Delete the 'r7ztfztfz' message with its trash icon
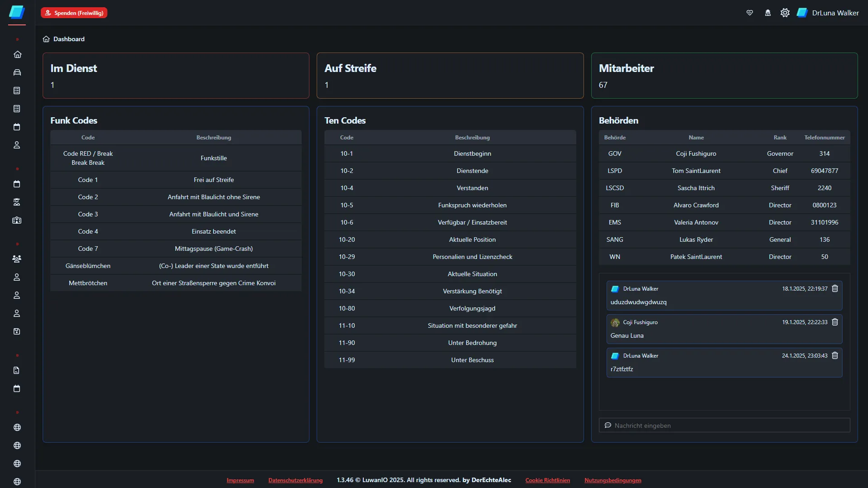Image resolution: width=868 pixels, height=488 pixels. click(835, 355)
